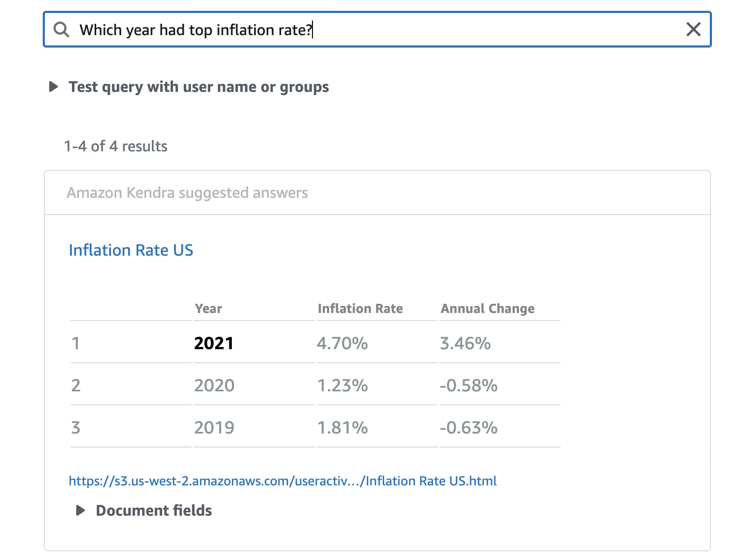Select the 2019 year cell
Screen dimensions: 732x560
click(x=214, y=428)
